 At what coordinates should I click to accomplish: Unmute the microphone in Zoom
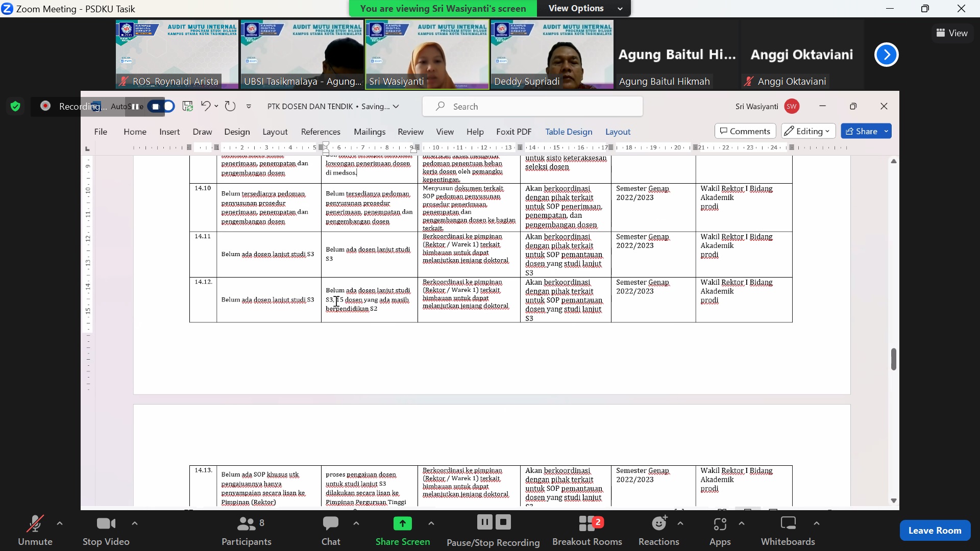click(35, 531)
